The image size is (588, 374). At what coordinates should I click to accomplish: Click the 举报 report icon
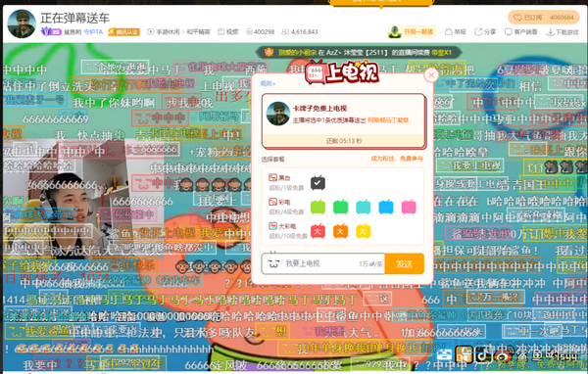pos(456,32)
